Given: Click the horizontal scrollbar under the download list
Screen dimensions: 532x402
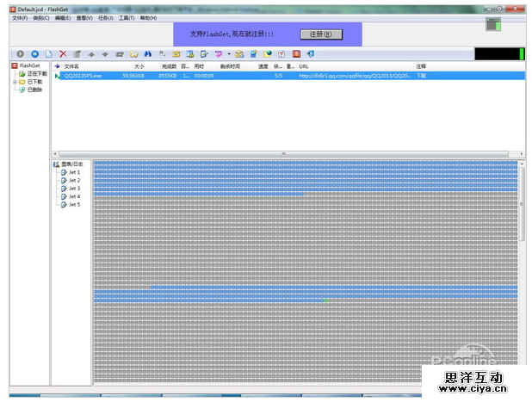Looking at the screenshot, I should (284, 154).
